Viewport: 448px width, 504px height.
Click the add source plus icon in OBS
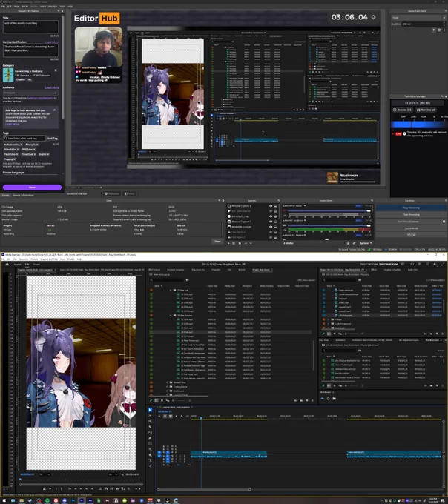coord(229,243)
